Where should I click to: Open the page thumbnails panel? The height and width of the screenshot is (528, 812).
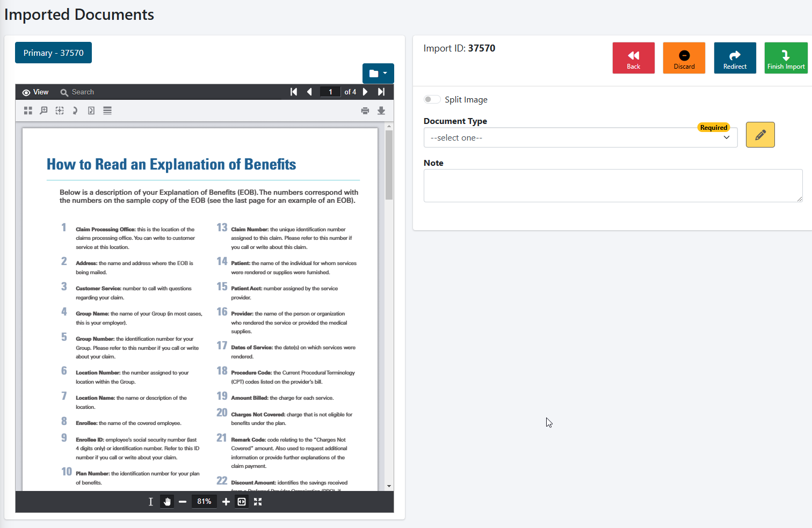coord(28,111)
